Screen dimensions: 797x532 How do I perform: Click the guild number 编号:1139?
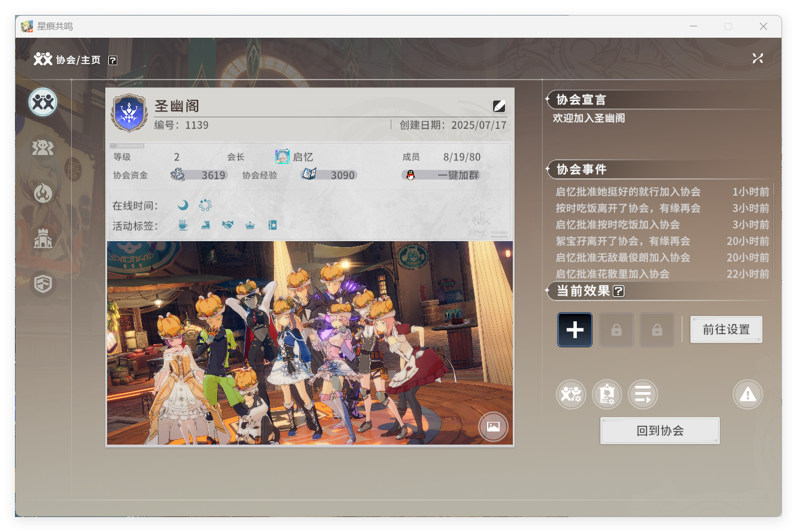(181, 125)
